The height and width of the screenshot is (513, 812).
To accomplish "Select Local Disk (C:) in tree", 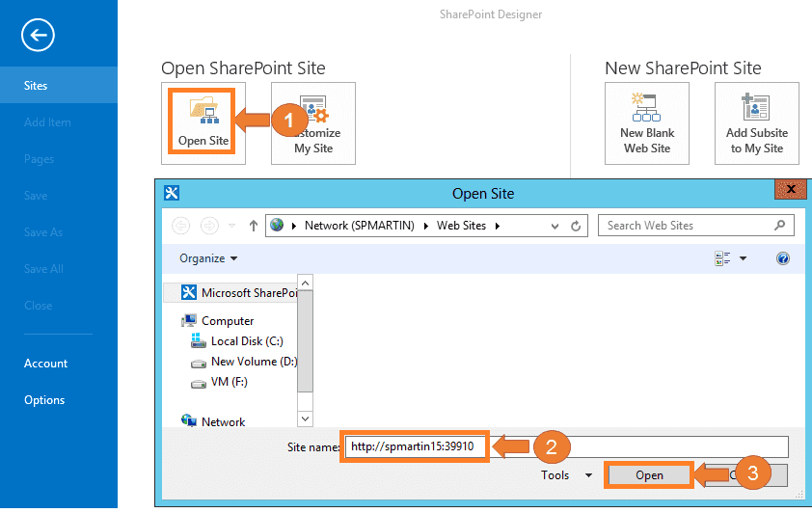I will 247,341.
